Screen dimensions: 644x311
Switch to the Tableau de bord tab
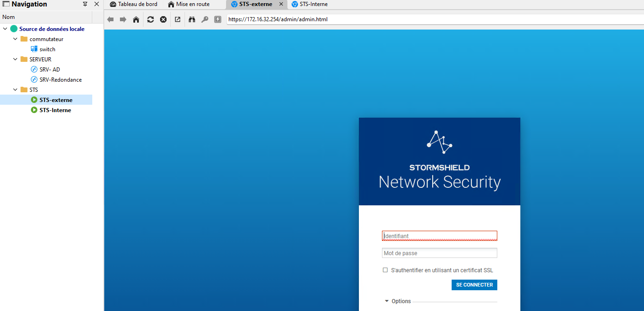[133, 4]
